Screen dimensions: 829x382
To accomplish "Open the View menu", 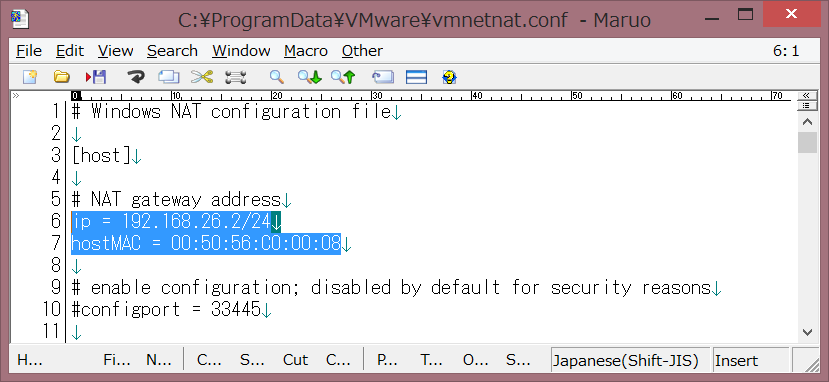I will pyautogui.click(x=115, y=51).
